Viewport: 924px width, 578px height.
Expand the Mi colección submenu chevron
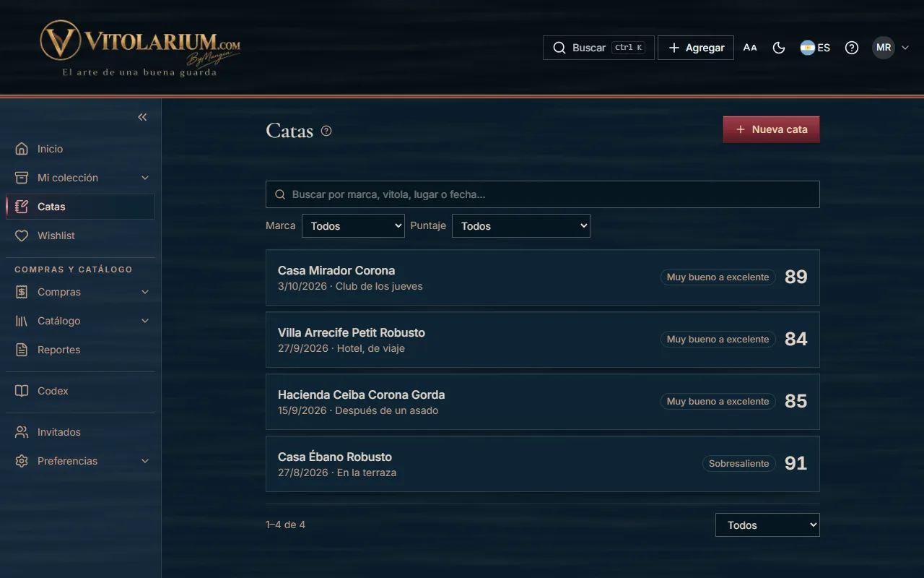(145, 178)
